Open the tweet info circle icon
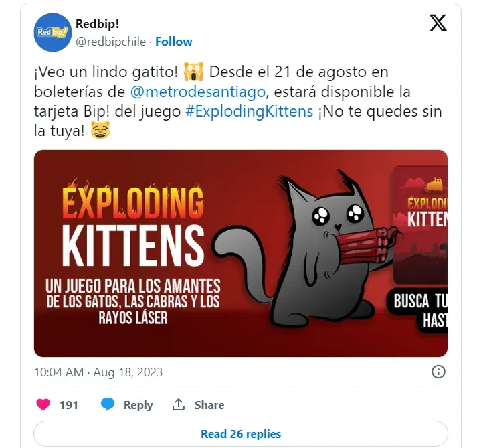This screenshot has height=448, width=477. 438,372
